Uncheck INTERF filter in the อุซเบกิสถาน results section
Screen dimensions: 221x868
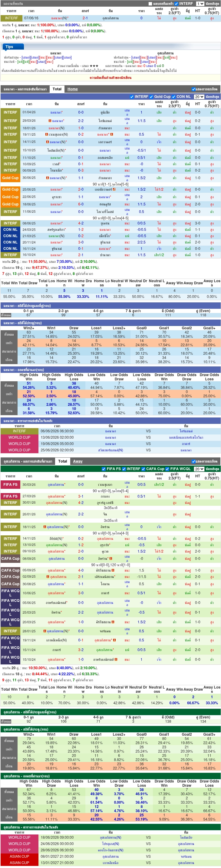pyautogui.click(x=124, y=469)
